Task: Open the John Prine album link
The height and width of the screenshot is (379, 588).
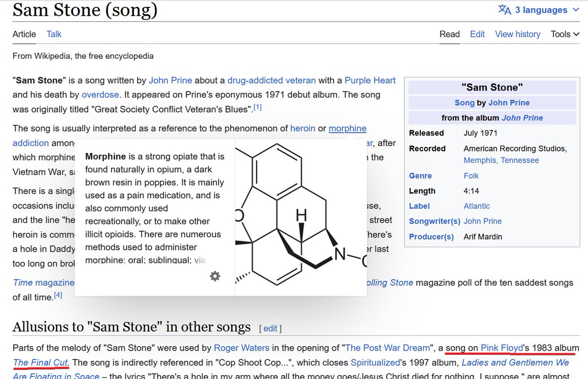Action: click(522, 118)
